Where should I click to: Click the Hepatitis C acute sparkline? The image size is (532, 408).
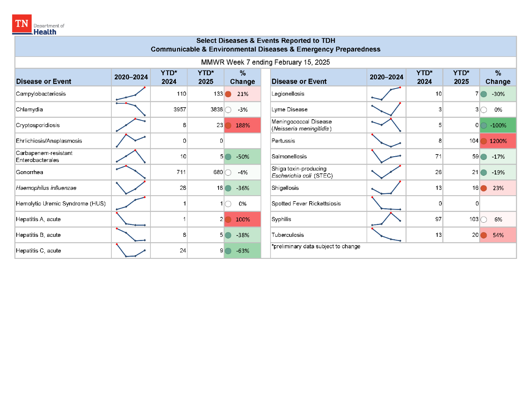point(131,251)
